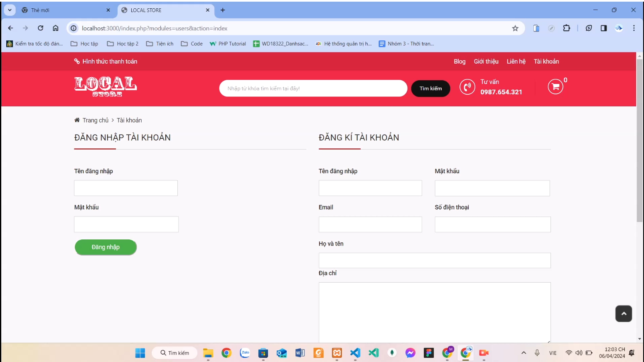This screenshot has width=644, height=362.
Task: Click the Địa chỉ text area
Action: point(435,313)
